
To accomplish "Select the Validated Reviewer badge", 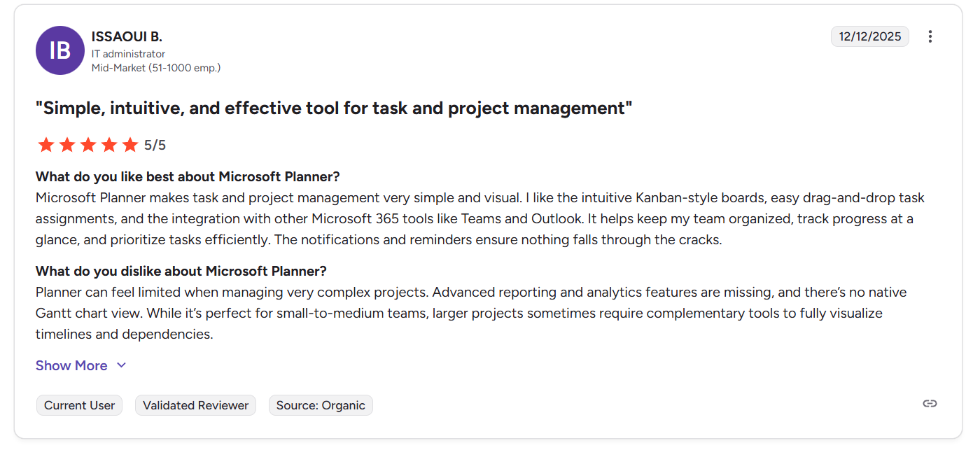I will click(x=195, y=405).
